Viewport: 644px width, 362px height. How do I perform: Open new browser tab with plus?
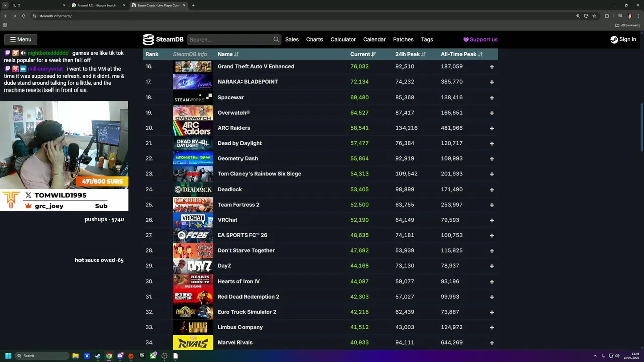pos(193,5)
